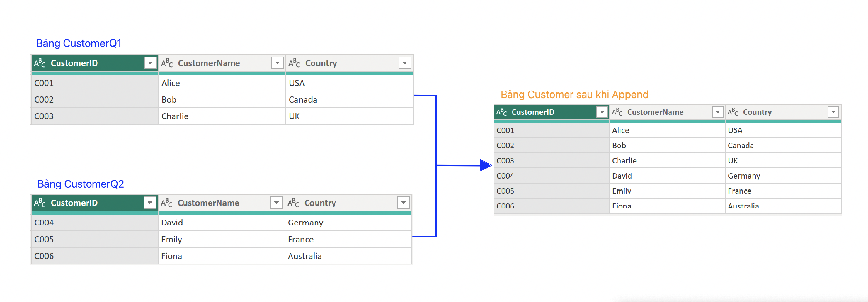Screen dimensions: 868x302
Task: Click the Fiona cell in CustomerQ2 table
Action: tap(222, 256)
